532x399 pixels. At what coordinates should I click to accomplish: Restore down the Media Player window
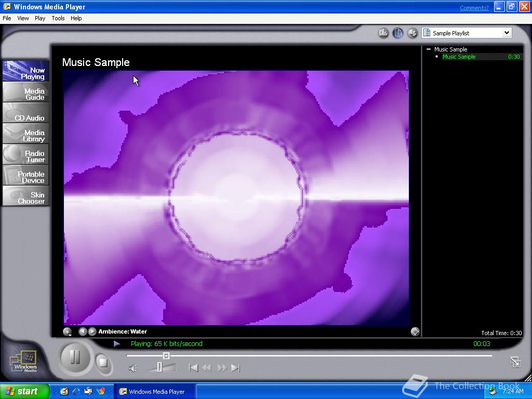tap(512, 7)
